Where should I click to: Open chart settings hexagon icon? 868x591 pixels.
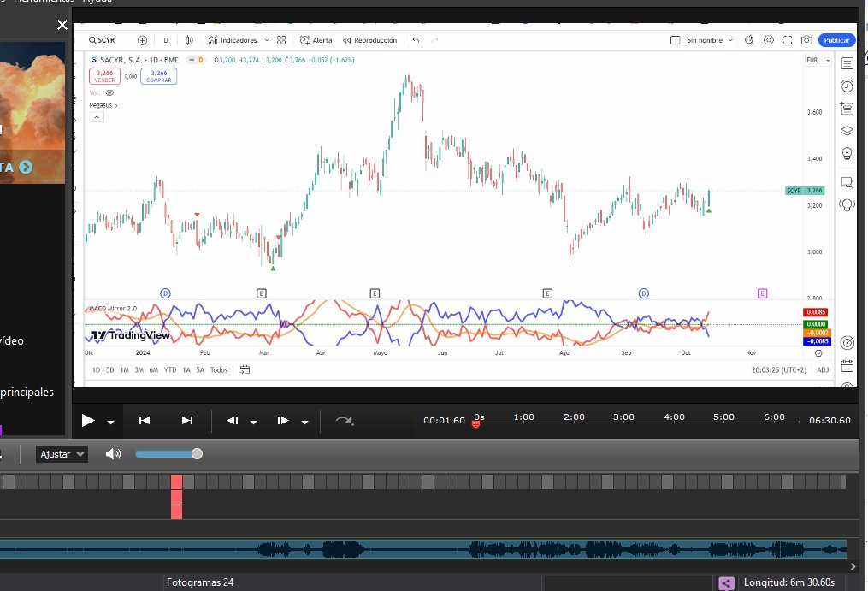[768, 40]
